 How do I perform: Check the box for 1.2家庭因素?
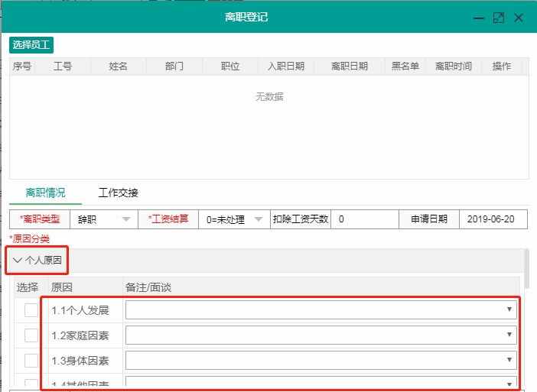click(x=31, y=335)
